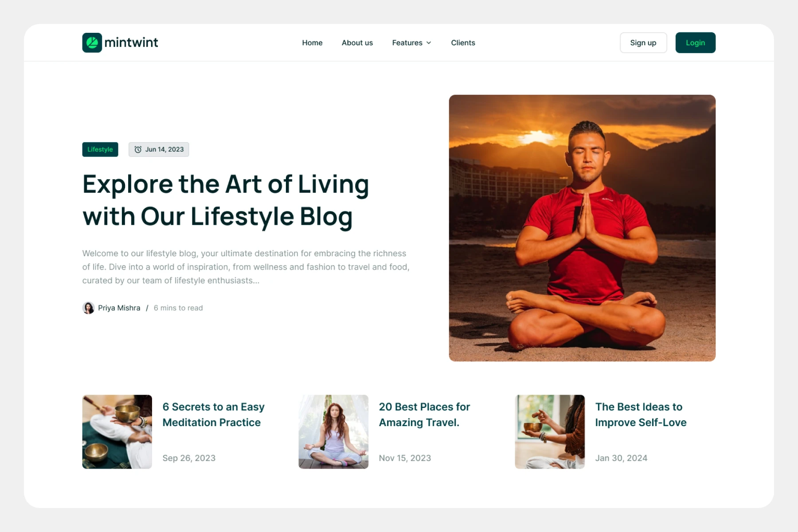The height and width of the screenshot is (532, 798).
Task: Open the Home menu item
Action: pos(312,43)
